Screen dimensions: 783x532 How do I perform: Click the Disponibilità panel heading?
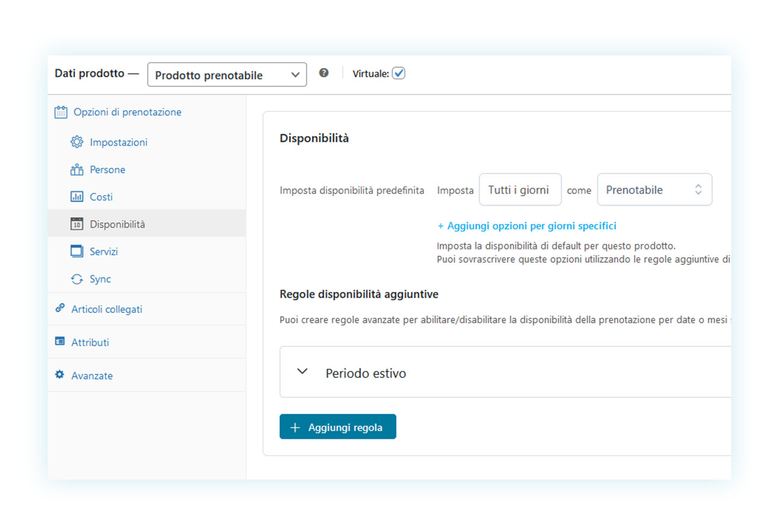314,138
